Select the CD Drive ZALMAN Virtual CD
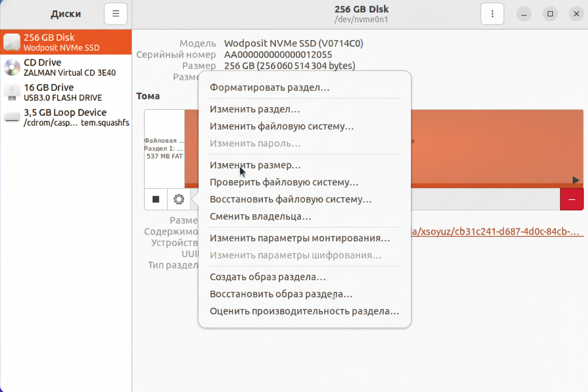The height and width of the screenshot is (392, 588). tap(66, 67)
